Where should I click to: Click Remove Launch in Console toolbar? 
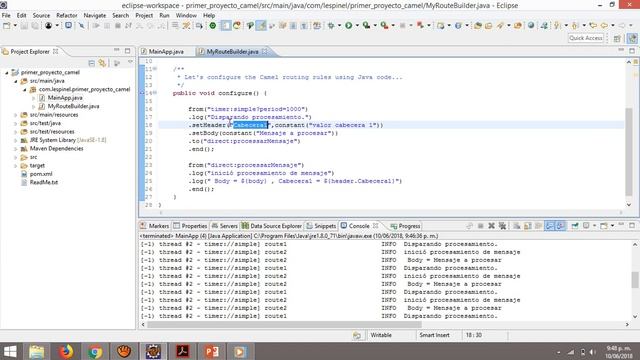[x=491, y=226]
